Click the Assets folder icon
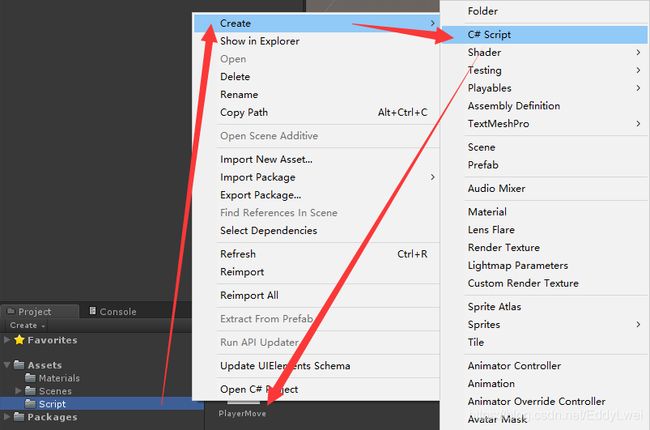Screen dimensions: 650x430 [19, 365]
